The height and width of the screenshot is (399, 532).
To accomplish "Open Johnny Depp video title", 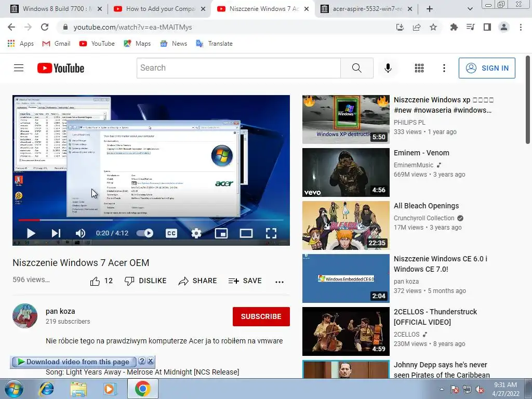I will [442, 369].
